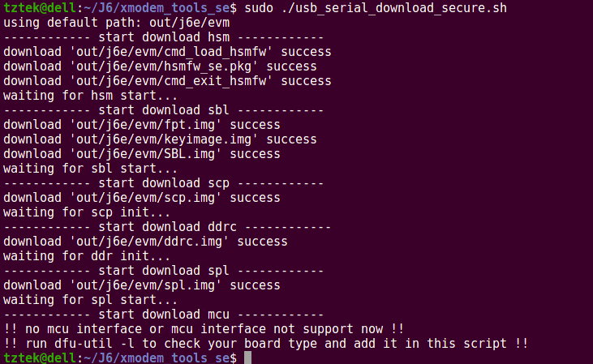Select the hsmfw_se.pkg download line
The height and width of the screenshot is (364, 593).
click(x=160, y=66)
